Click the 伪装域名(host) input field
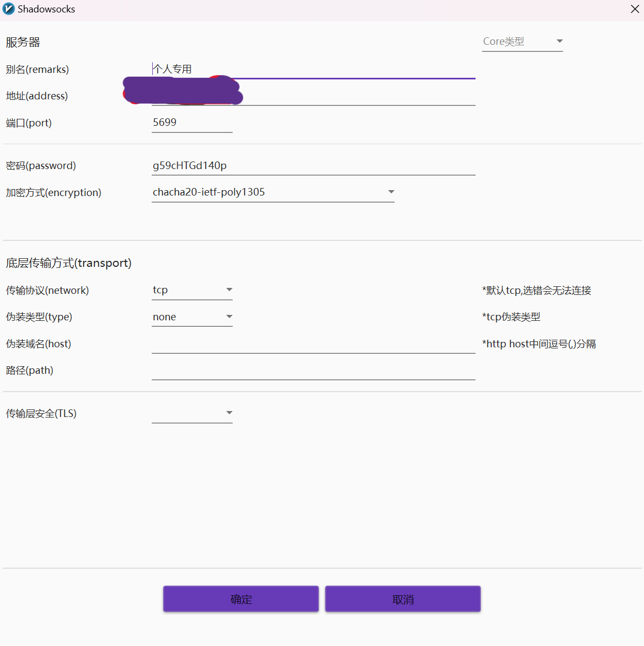Viewport: 644px width, 646px height. pos(313,344)
